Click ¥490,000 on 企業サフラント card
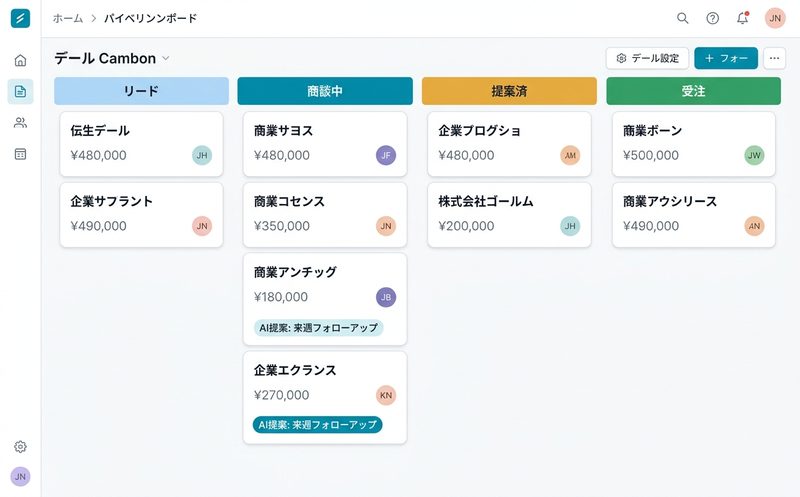The height and width of the screenshot is (497, 800). coord(98,226)
